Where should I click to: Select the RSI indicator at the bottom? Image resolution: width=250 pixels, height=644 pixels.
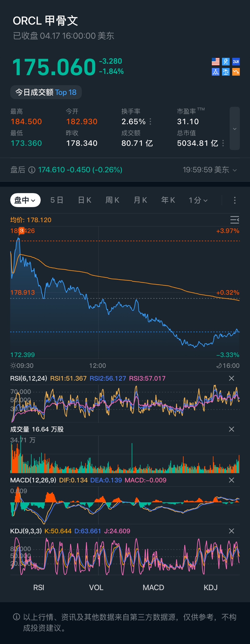coord(39,588)
